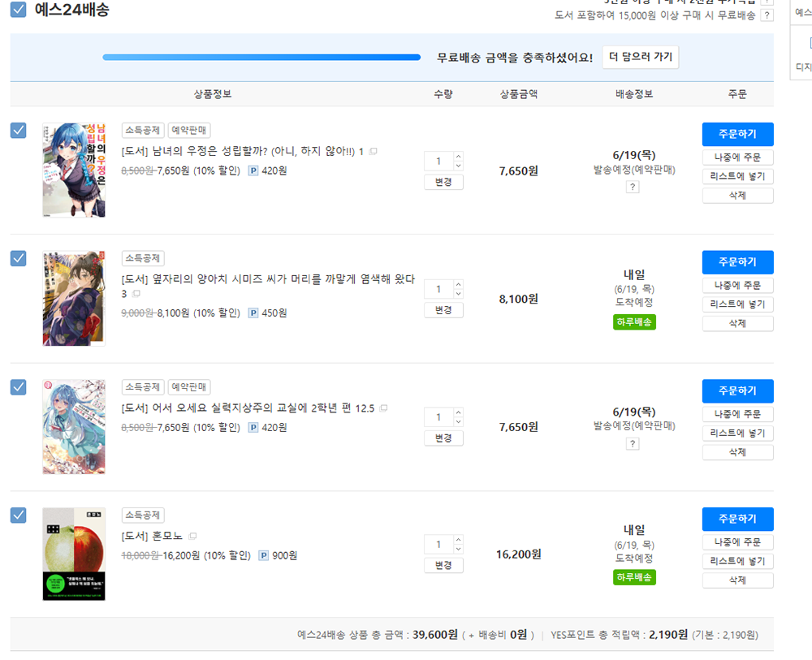This screenshot has height=660, width=812.
Task: Click 변경 button for 실력지상주의 교실
Action: (x=443, y=438)
